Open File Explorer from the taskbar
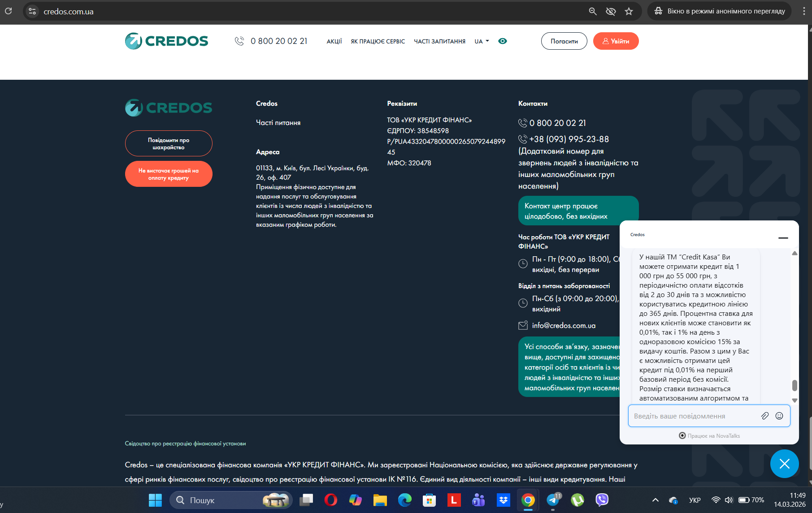The height and width of the screenshot is (513, 812). tap(380, 500)
